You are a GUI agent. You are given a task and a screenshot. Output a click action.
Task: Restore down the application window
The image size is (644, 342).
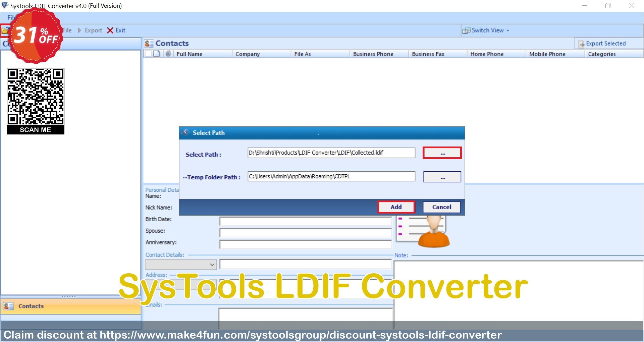[608, 5]
